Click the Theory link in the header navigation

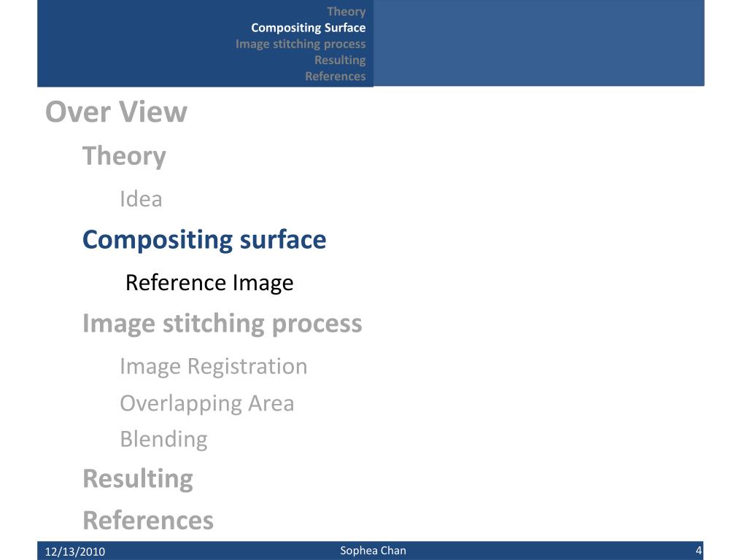[346, 12]
